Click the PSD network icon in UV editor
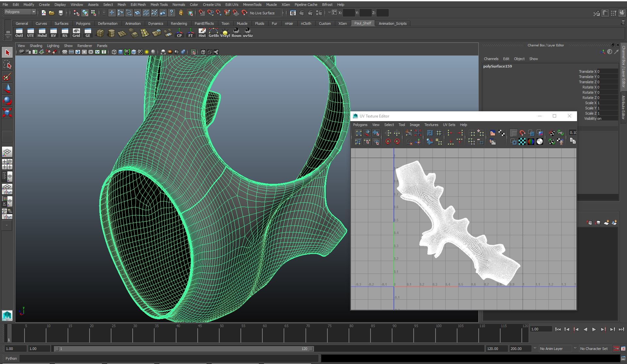Viewport: 627px width, 364px height. click(561, 133)
